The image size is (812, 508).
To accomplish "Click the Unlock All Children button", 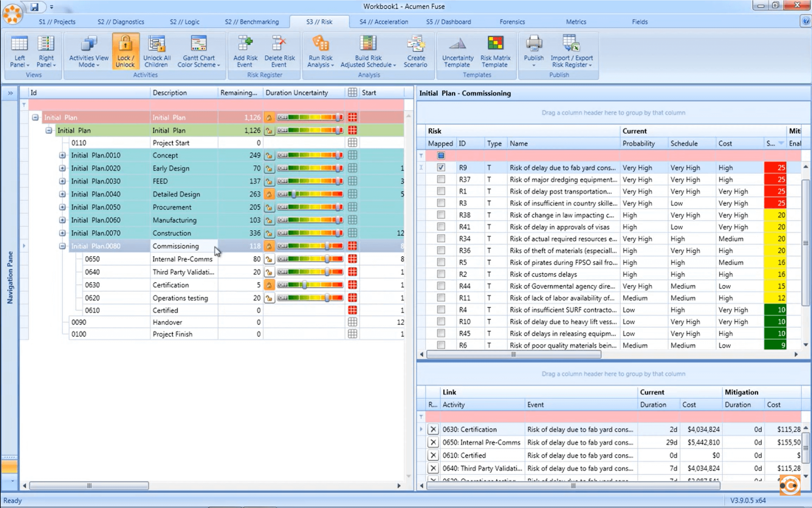I will [156, 51].
